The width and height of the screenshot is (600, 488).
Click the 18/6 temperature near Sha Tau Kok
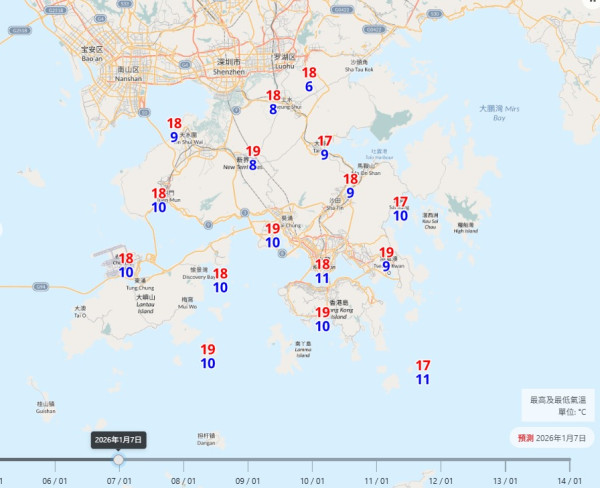[309, 80]
